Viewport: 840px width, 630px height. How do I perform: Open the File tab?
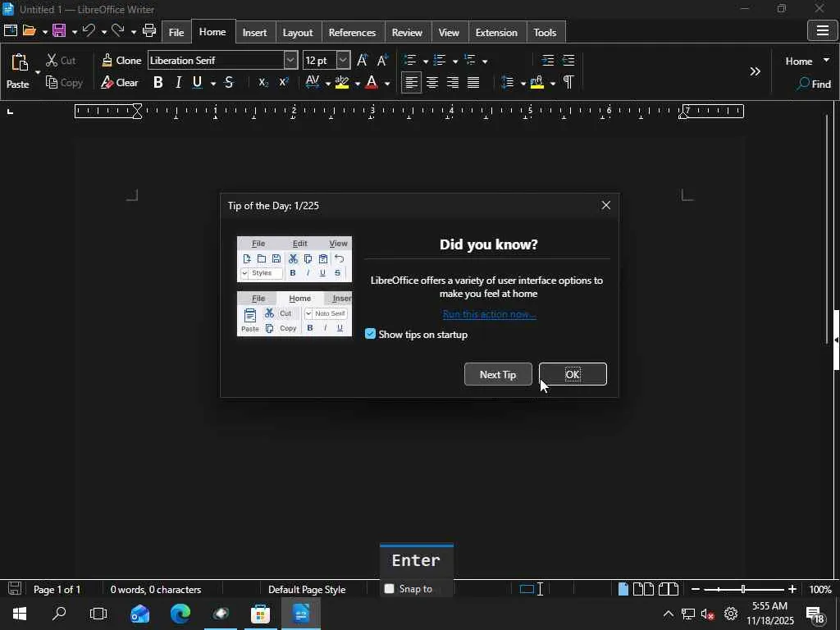pyautogui.click(x=176, y=32)
